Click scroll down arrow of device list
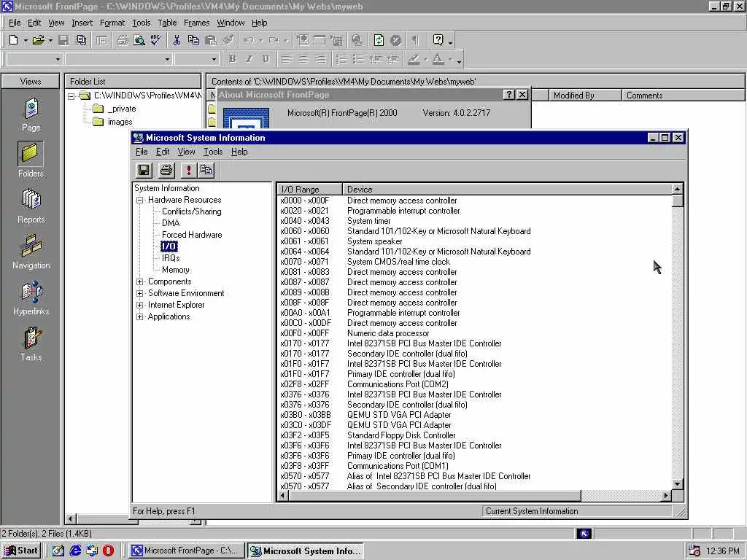Image resolution: width=747 pixels, height=560 pixels. (678, 484)
